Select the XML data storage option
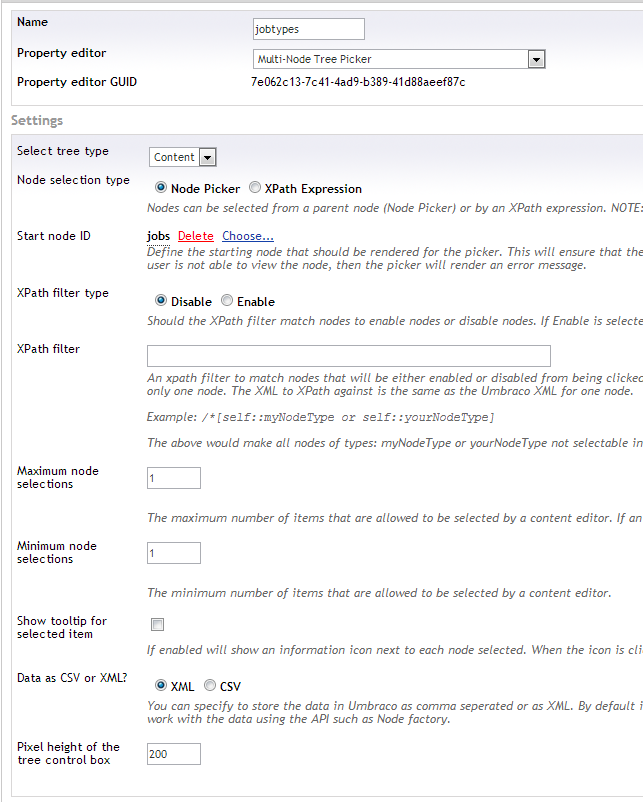643x802 pixels. (161, 685)
